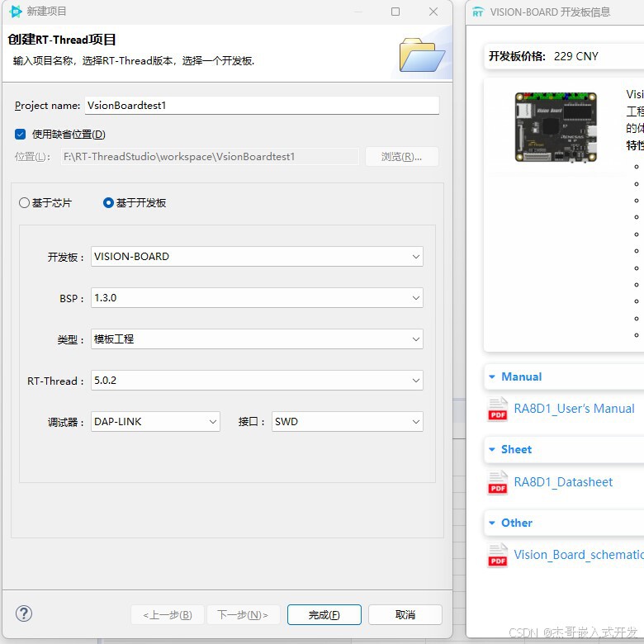This screenshot has height=644, width=644.
Task: Click the 开发板价格 229 CNY text
Action: pyautogui.click(x=543, y=56)
